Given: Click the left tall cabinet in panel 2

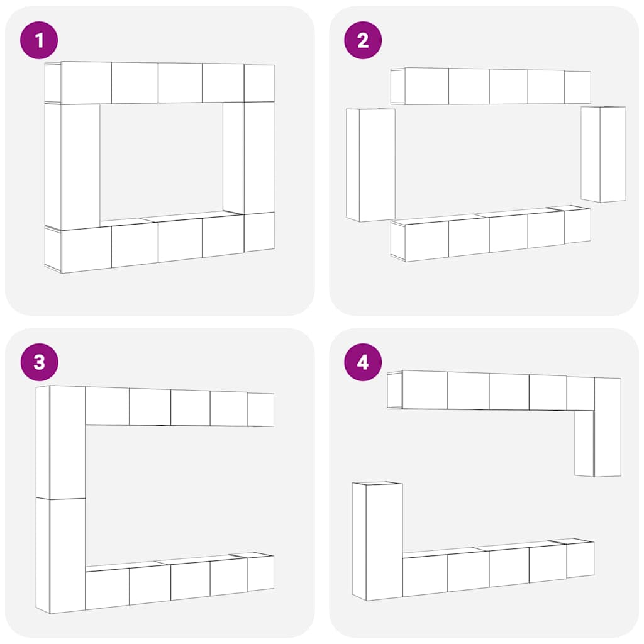Looking at the screenshot, I should pos(370,165).
